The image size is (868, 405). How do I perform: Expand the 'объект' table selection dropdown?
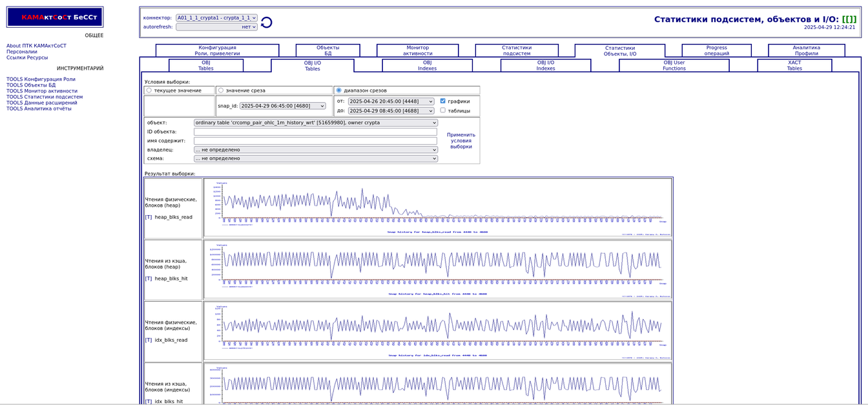click(x=315, y=123)
